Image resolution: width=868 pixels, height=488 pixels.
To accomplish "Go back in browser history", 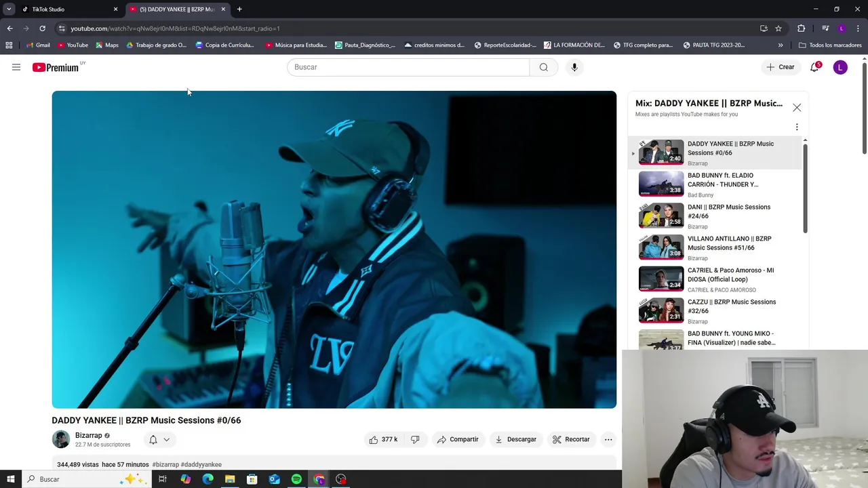I will tap(9, 28).
